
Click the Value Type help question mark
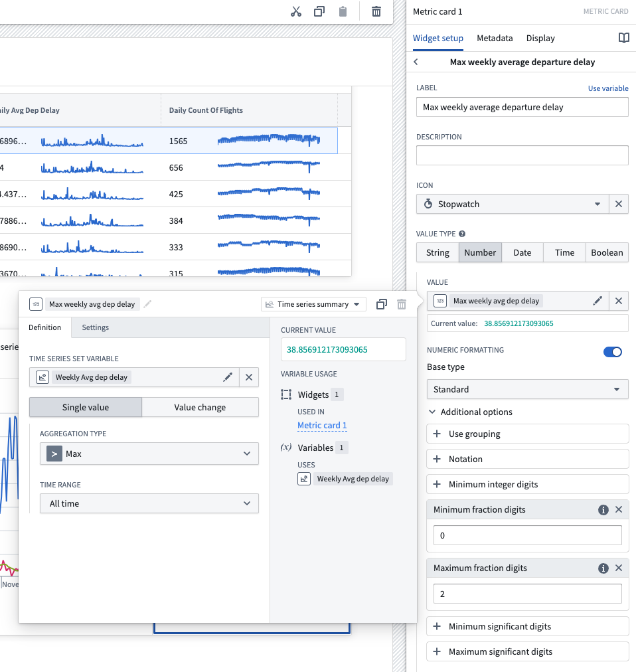point(462,234)
